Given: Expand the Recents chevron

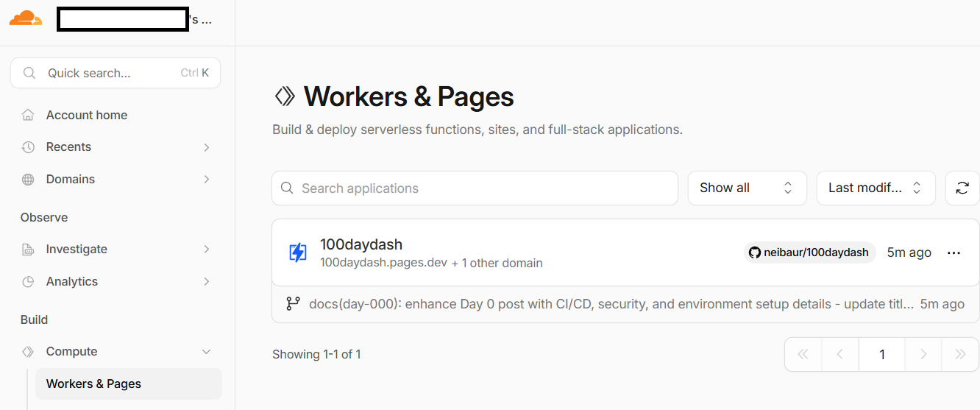Looking at the screenshot, I should (x=207, y=147).
